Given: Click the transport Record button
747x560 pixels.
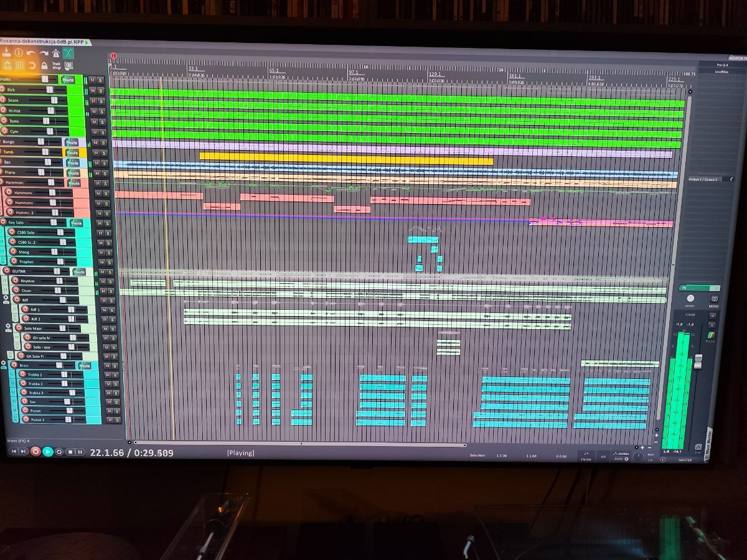Looking at the screenshot, I should [x=35, y=451].
